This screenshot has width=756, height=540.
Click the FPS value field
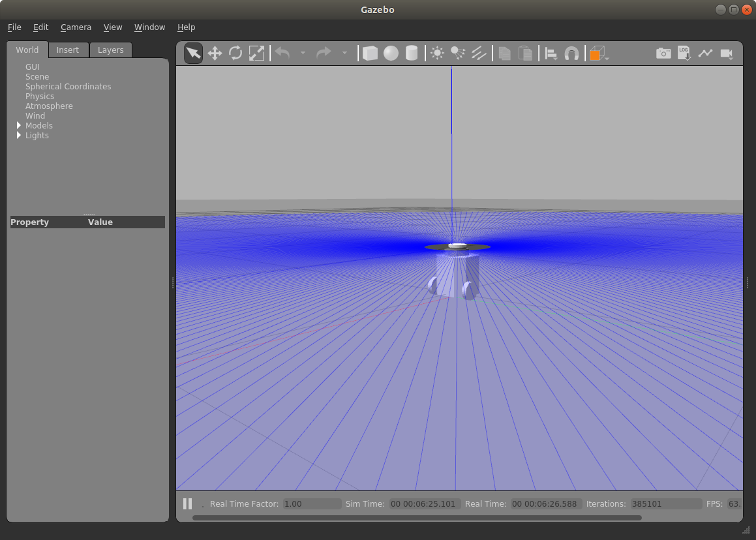pos(734,504)
